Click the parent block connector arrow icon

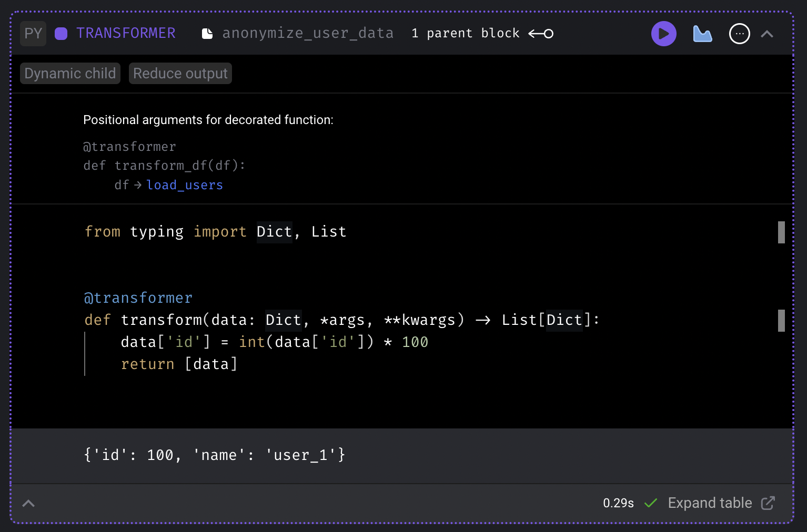pyautogui.click(x=541, y=34)
